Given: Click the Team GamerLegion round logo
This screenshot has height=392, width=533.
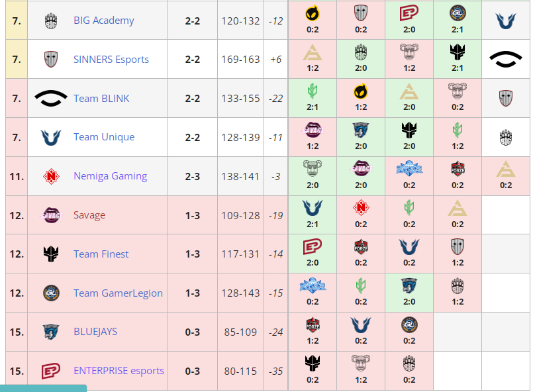Looking at the screenshot, I should pyautogui.click(x=51, y=293).
